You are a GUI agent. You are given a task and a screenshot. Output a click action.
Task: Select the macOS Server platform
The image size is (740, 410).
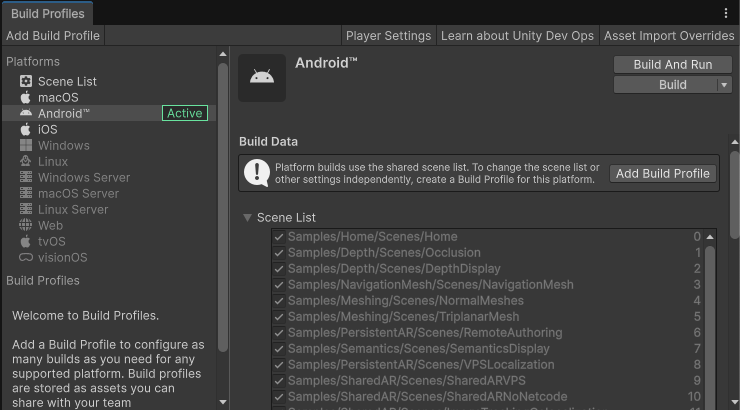click(x=109, y=193)
